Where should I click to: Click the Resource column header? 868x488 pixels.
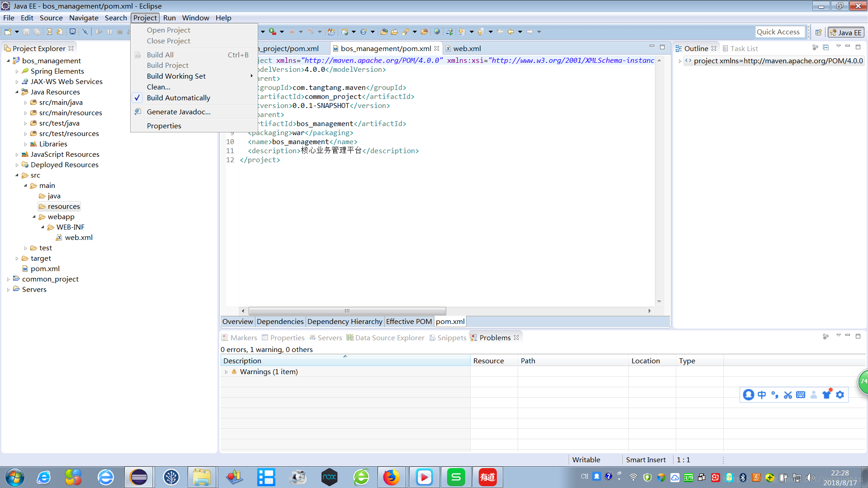click(494, 361)
